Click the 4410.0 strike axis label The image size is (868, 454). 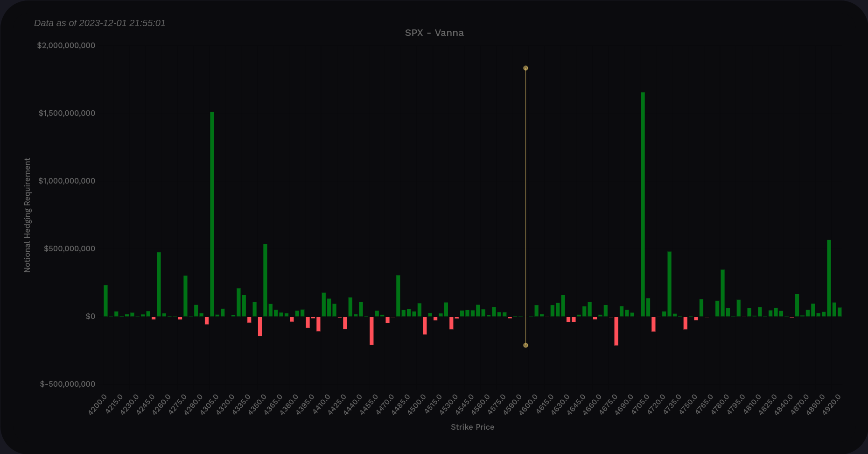coord(321,404)
